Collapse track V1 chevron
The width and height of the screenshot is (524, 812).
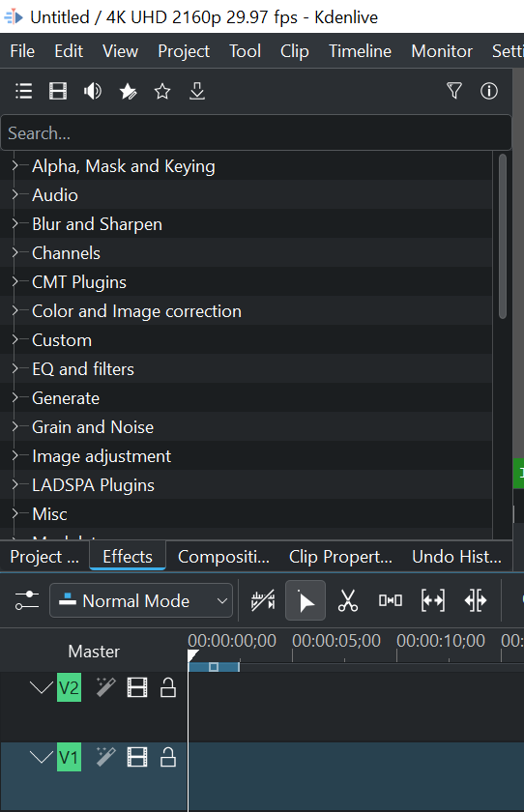pos(41,757)
